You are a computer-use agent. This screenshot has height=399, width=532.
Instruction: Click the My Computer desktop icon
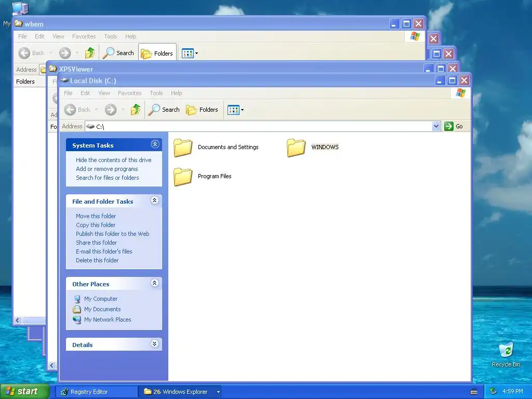[x=20, y=8]
